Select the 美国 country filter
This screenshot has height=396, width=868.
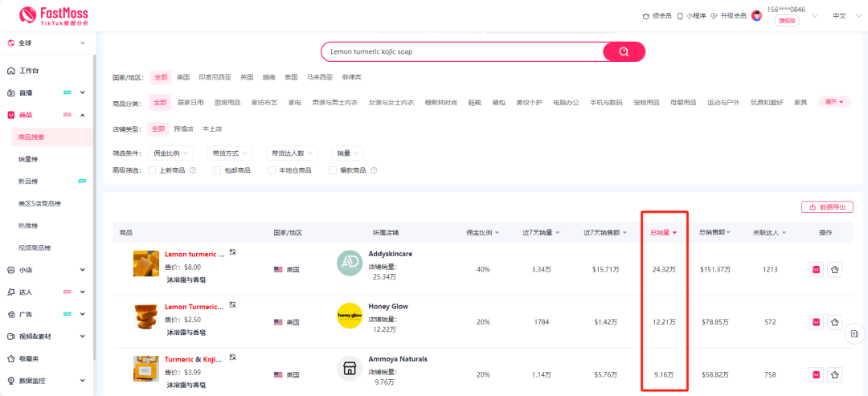point(183,77)
